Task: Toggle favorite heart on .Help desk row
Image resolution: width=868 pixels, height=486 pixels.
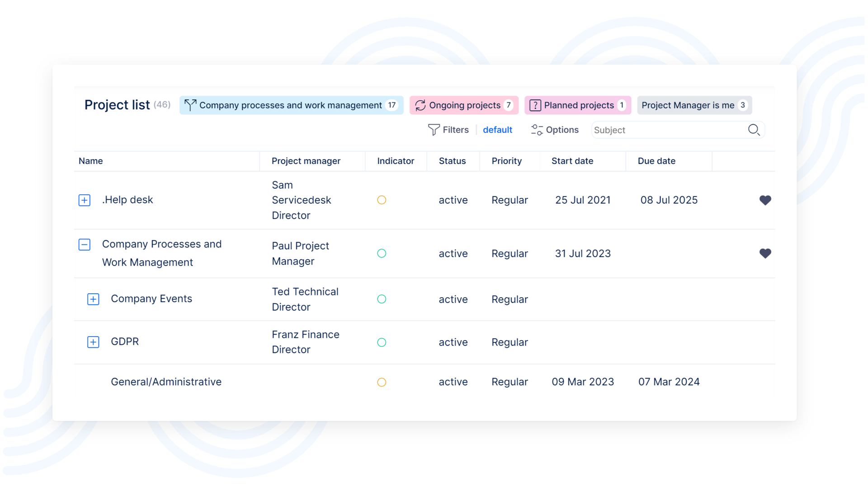Action: pyautogui.click(x=765, y=200)
